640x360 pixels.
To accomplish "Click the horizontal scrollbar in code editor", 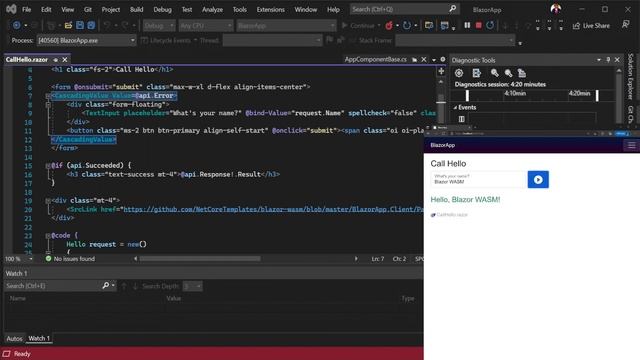I will click(x=200, y=259).
